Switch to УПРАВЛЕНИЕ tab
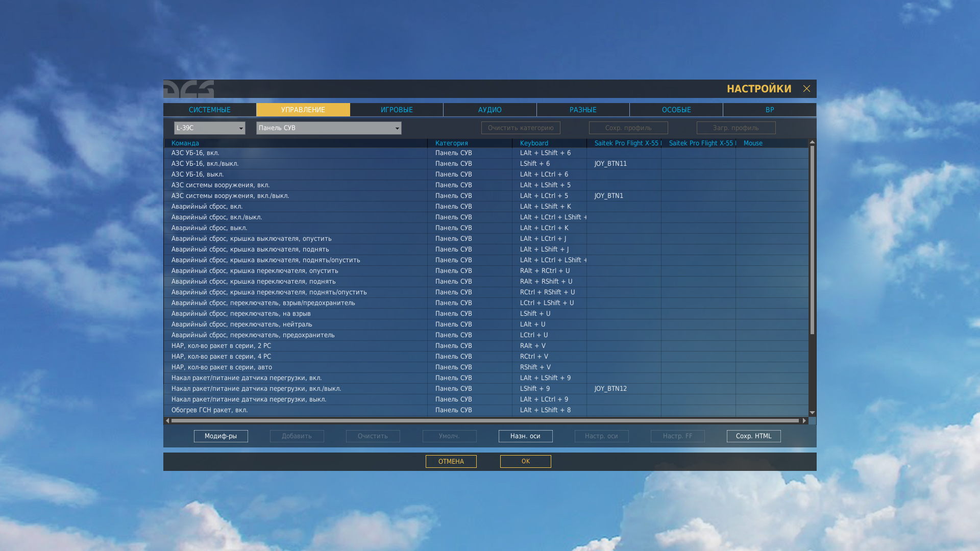The width and height of the screenshot is (980, 551). click(303, 110)
